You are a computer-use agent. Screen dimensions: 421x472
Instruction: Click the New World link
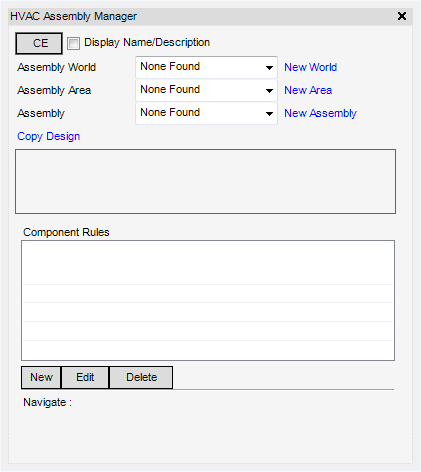(310, 67)
